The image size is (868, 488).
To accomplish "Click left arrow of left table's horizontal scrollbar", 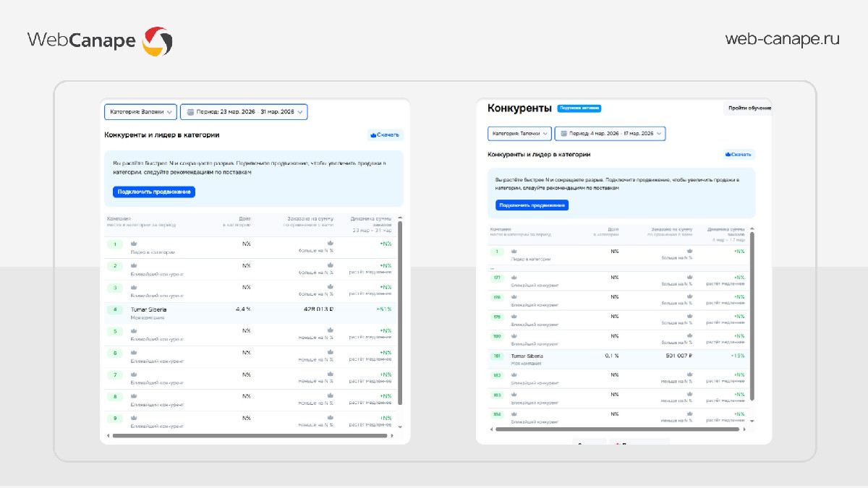I will [108, 436].
